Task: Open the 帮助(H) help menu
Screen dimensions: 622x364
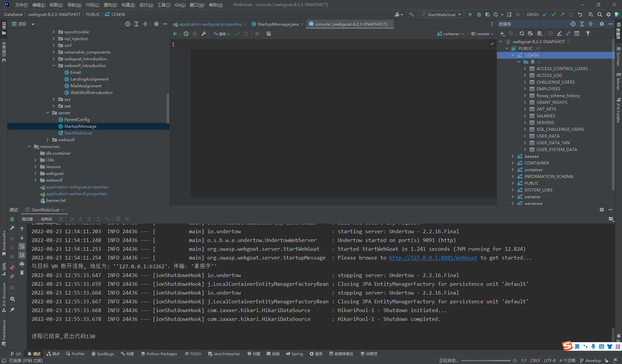Action: [216, 5]
